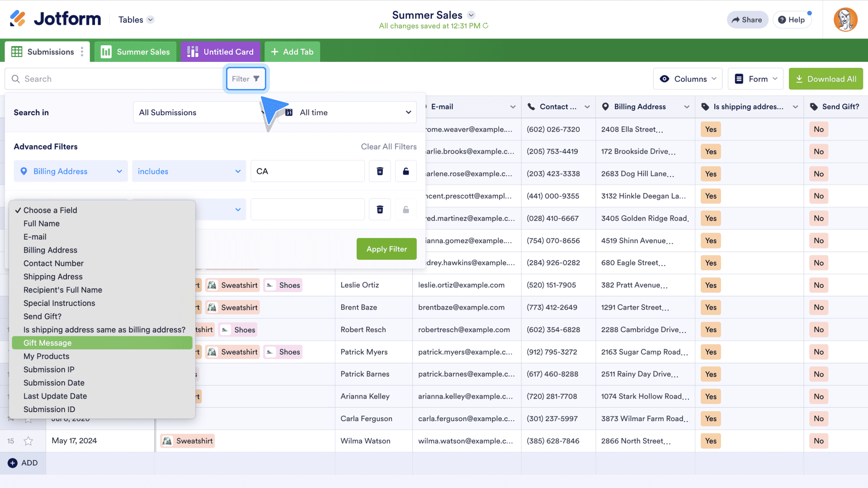Click lock icon on CA filter

(406, 171)
